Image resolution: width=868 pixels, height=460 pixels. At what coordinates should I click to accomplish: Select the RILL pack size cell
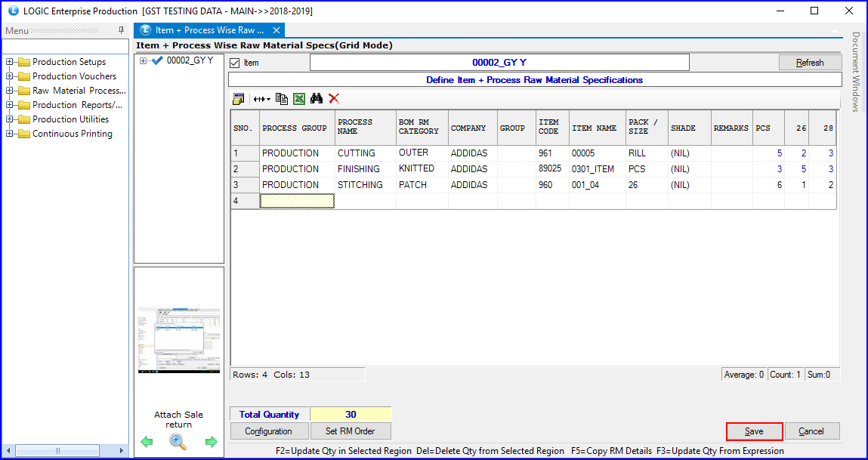(647, 153)
